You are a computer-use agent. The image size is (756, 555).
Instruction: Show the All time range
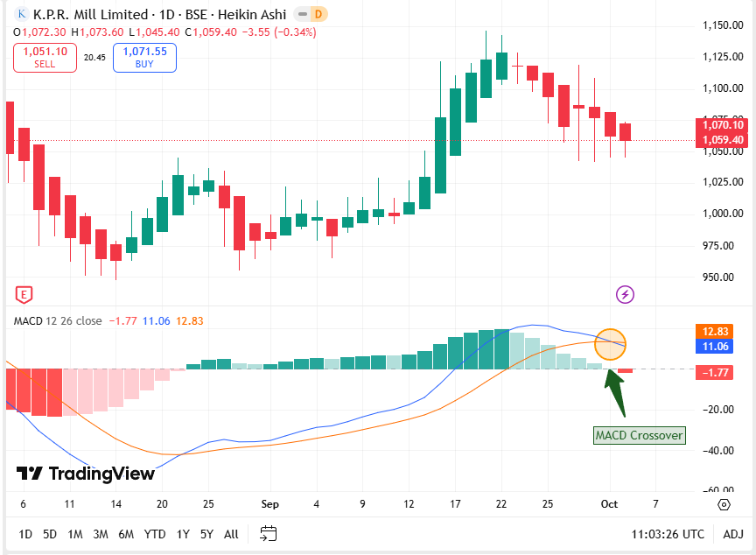pos(231,534)
